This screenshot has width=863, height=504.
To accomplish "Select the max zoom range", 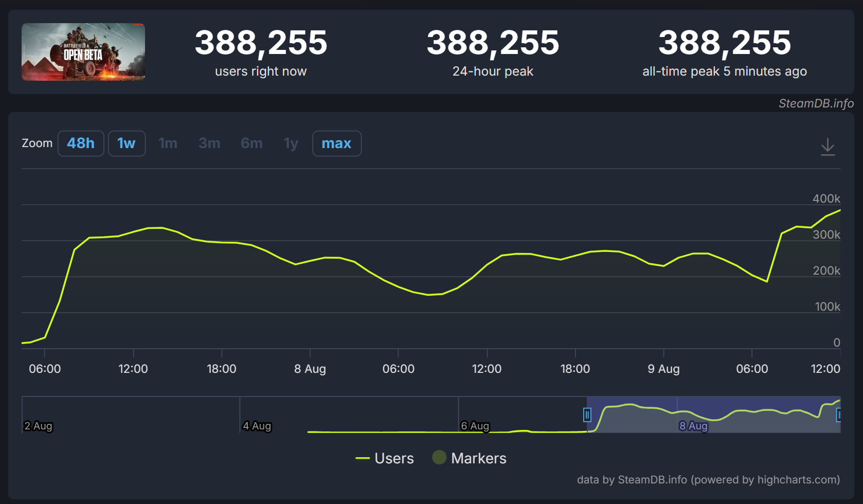I will coord(337,143).
